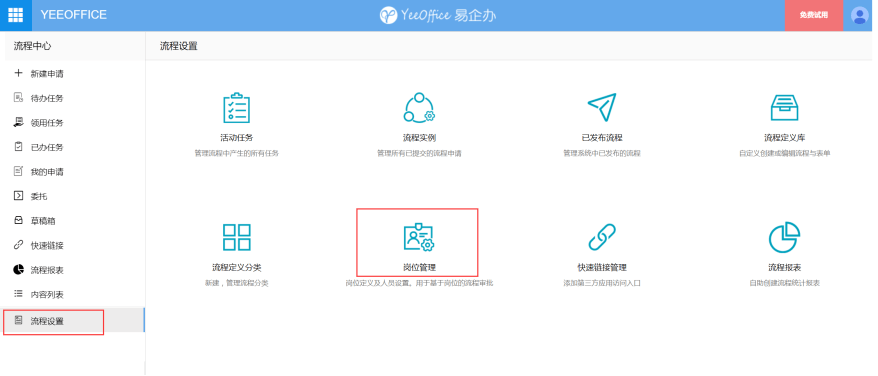The height and width of the screenshot is (376, 878).
Task: Click the 我的申请 edit icon
Action: point(18,171)
